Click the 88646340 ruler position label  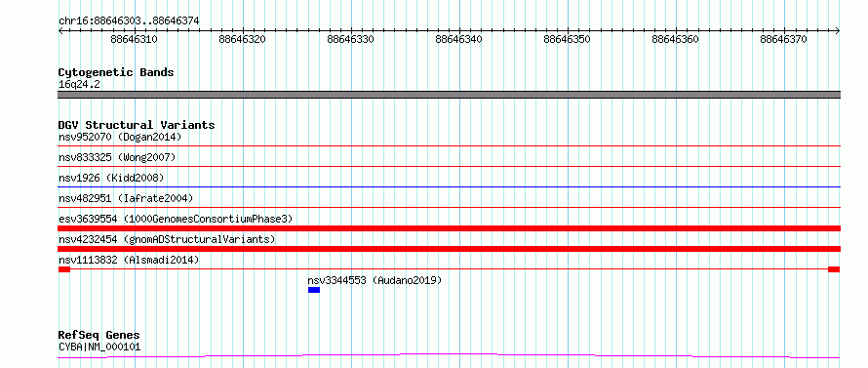[x=458, y=40]
